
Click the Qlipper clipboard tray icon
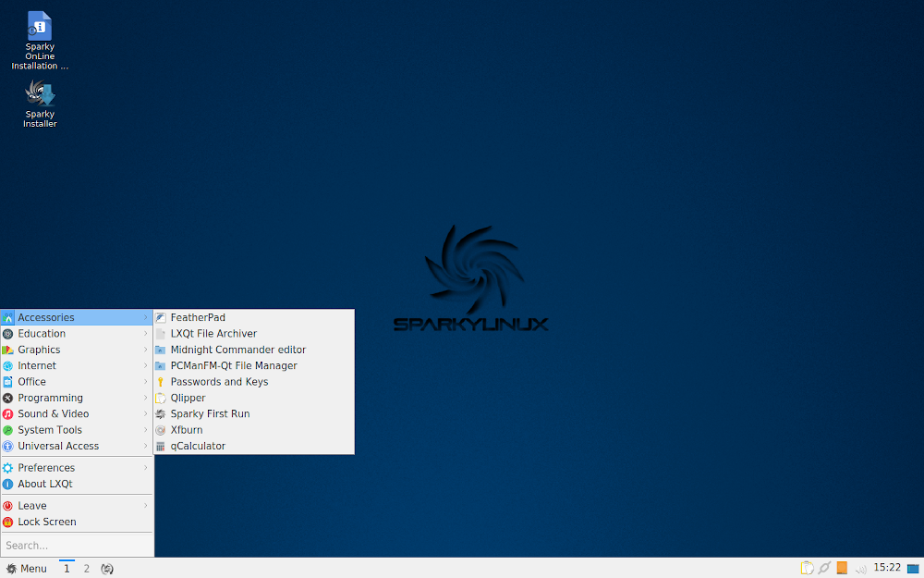[808, 568]
